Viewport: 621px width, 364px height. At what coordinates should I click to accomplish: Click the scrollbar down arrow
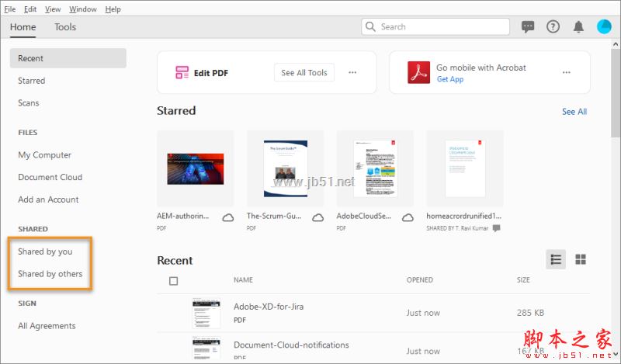click(x=616, y=354)
